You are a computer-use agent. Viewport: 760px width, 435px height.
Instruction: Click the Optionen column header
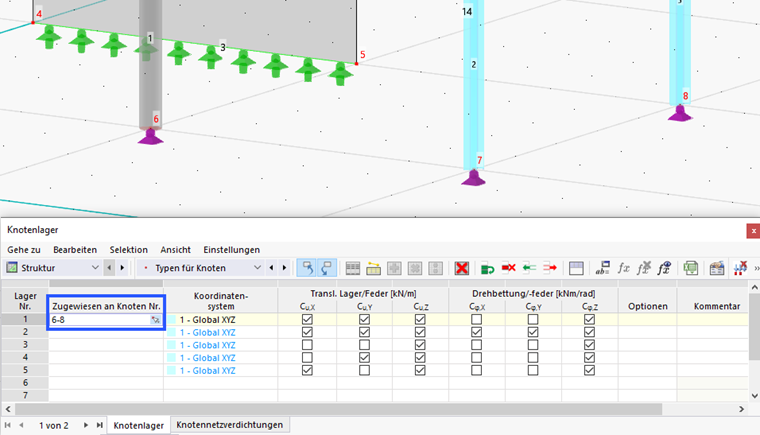pos(648,306)
